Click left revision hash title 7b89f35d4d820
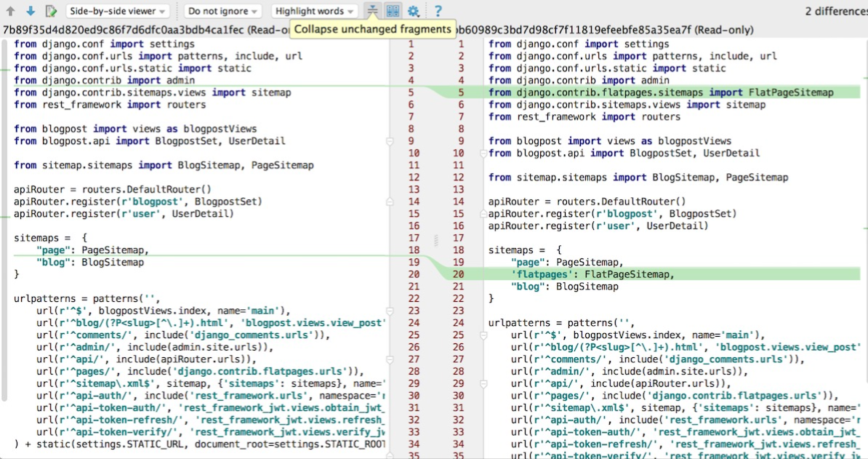The height and width of the screenshot is (459, 868). pos(145,30)
